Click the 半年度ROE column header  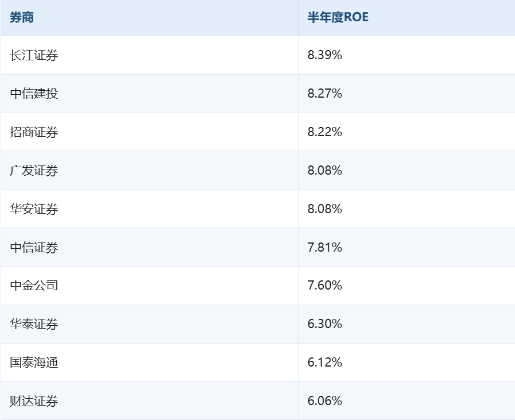click(x=406, y=18)
